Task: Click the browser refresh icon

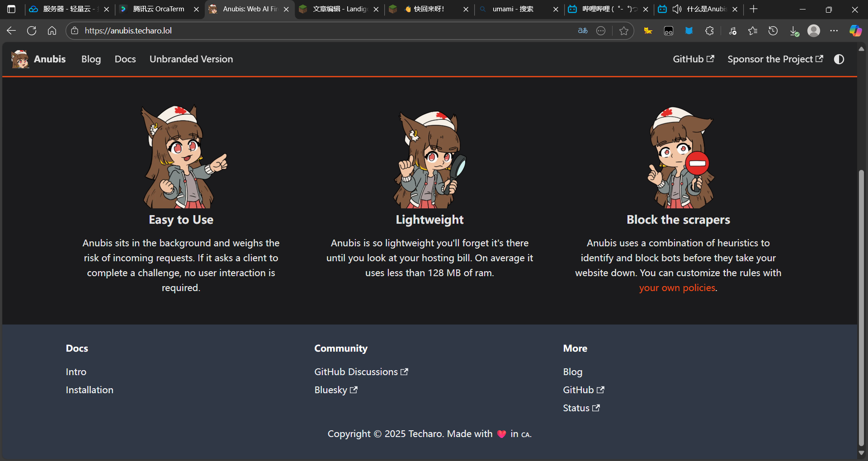Action: [x=32, y=31]
